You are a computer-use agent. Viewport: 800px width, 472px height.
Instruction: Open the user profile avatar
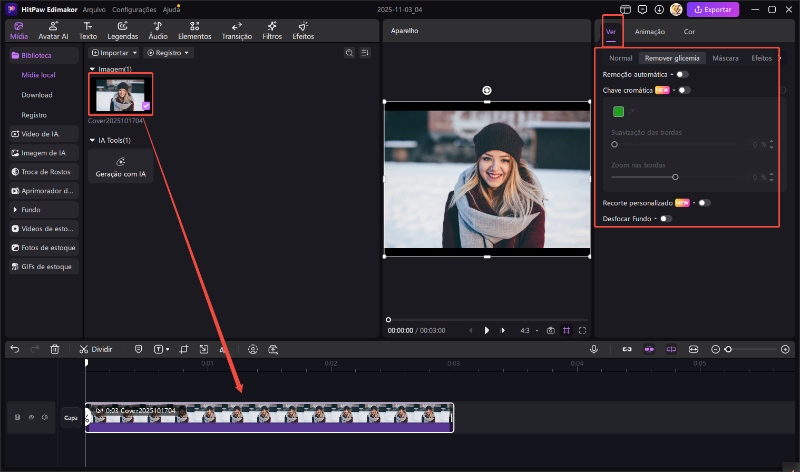[676, 9]
